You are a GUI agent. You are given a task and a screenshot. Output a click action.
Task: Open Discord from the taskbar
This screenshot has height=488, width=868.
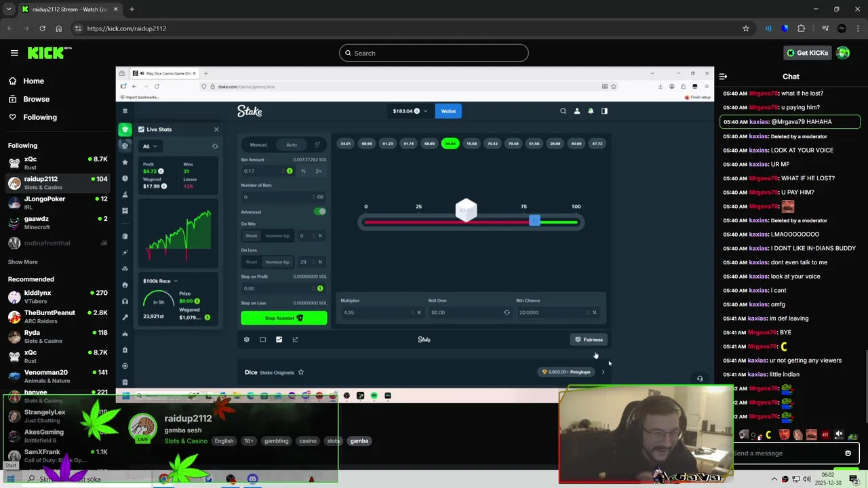point(252,479)
